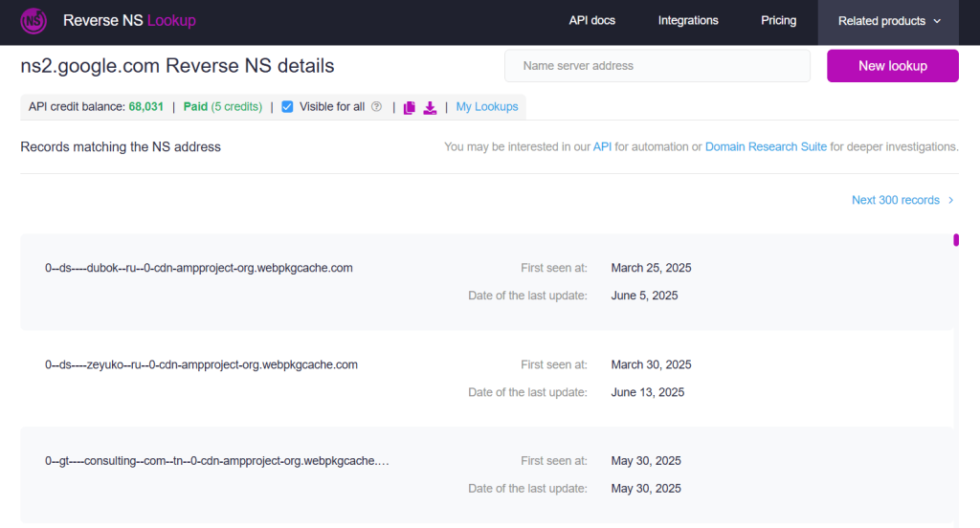Focus the Name server address field

(x=657, y=66)
